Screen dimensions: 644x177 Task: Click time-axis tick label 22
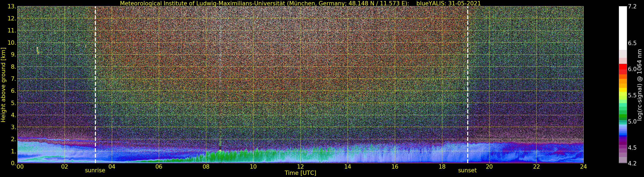pyautogui.click(x=536, y=166)
